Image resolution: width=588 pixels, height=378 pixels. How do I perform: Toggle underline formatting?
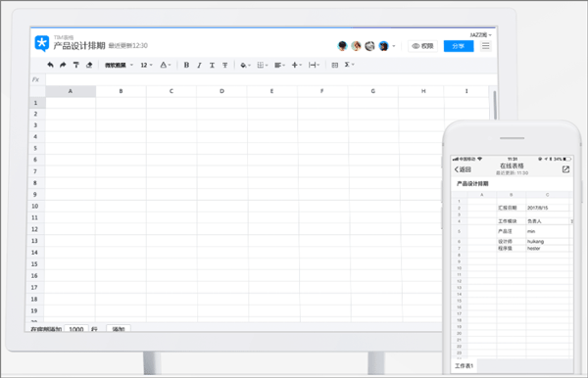click(x=212, y=66)
